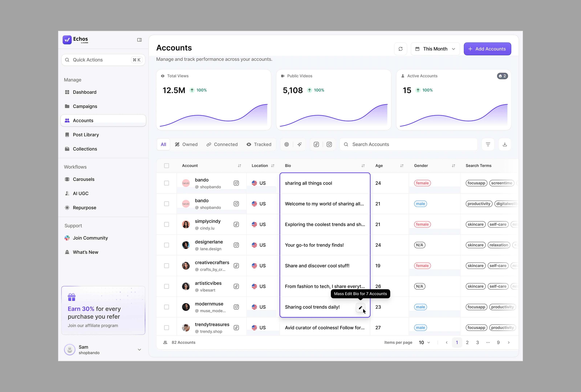Click TikTok icon in artisticvibes row

(x=236, y=286)
